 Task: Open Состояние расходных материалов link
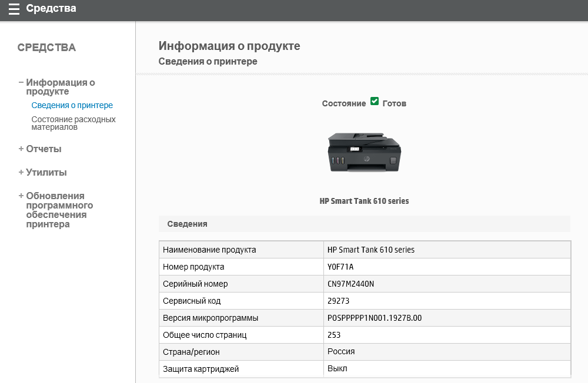point(73,123)
